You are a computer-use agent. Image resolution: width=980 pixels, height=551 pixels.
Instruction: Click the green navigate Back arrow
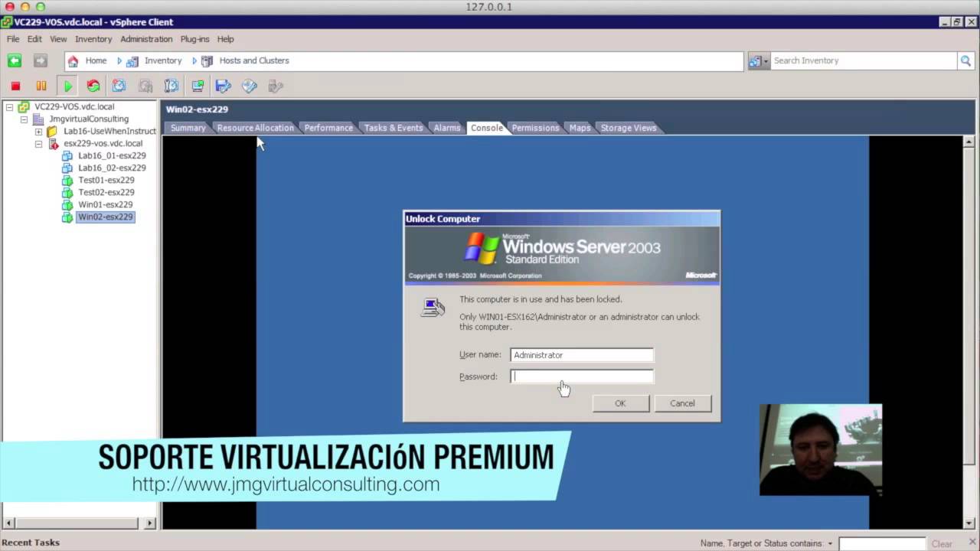[x=15, y=60]
